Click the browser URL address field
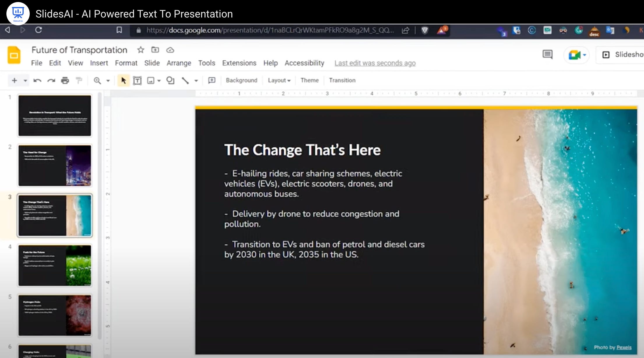 pos(270,30)
